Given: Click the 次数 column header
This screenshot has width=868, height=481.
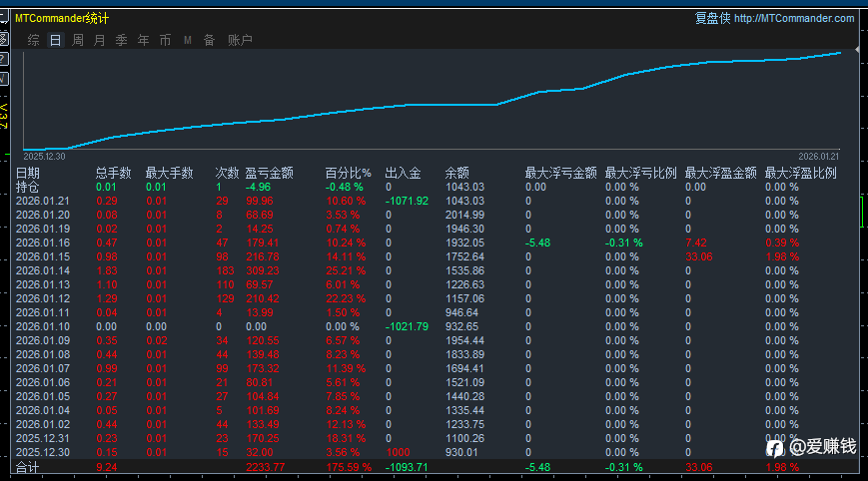Looking at the screenshot, I should [227, 173].
